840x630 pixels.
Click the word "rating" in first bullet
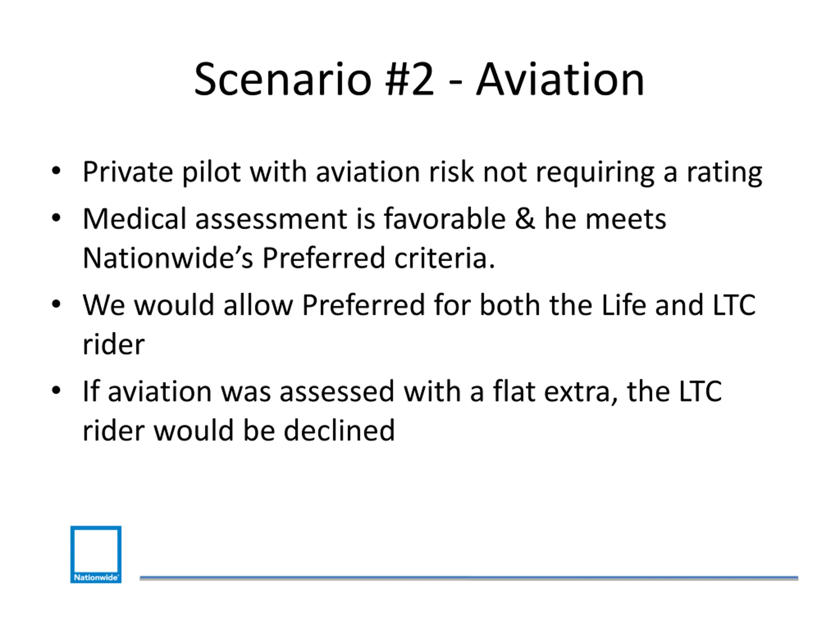coord(724,172)
